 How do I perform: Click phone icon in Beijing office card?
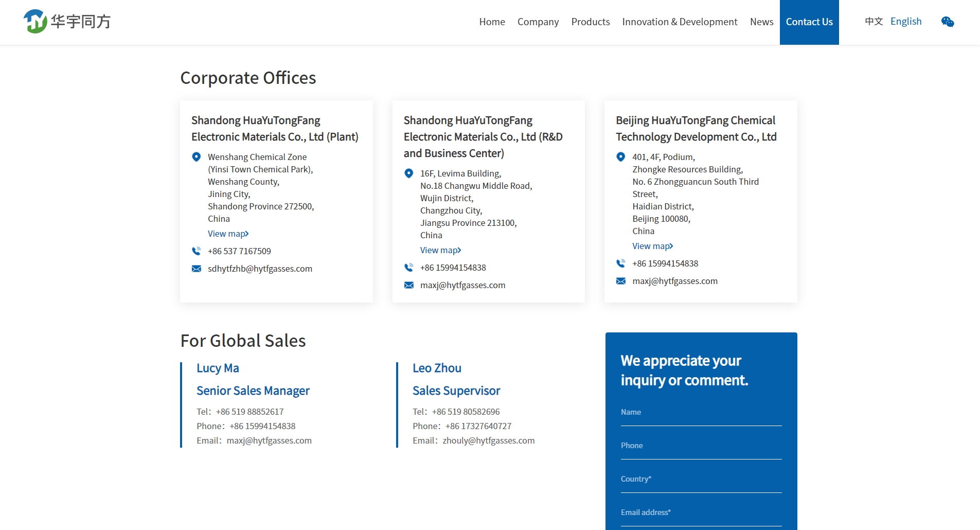coord(621,263)
